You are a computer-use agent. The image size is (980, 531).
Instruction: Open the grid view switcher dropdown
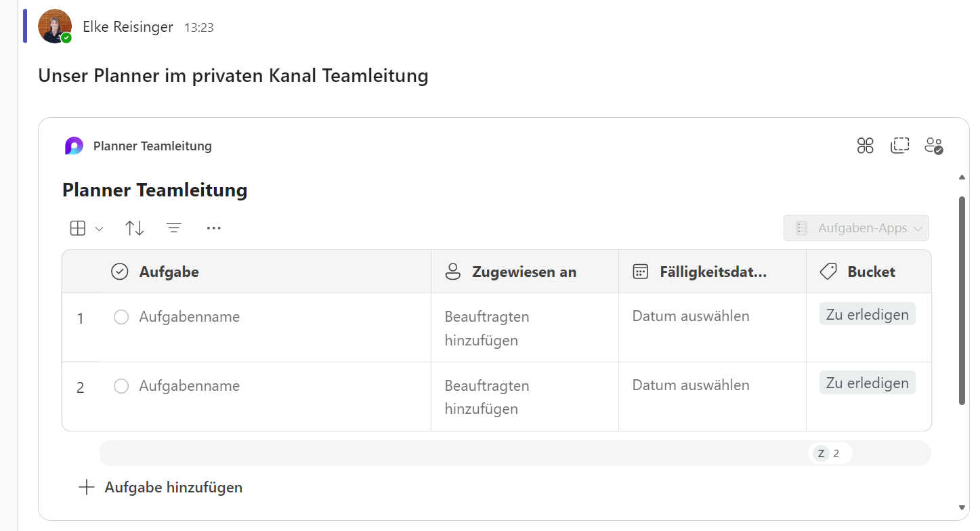tap(87, 228)
